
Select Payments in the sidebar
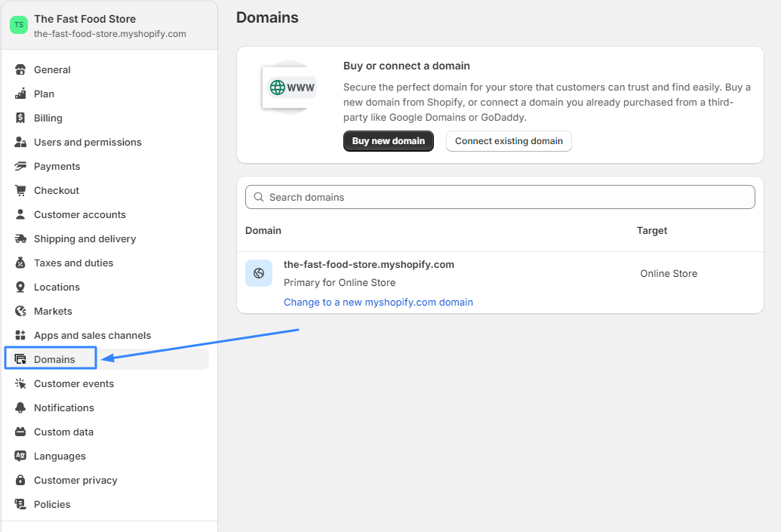(109, 166)
